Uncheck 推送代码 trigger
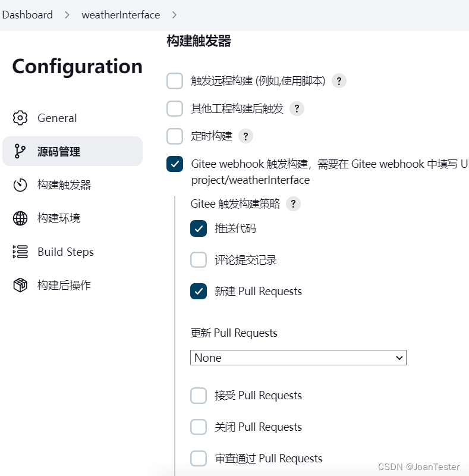Image resolution: width=469 pixels, height=476 pixels. coord(199,228)
